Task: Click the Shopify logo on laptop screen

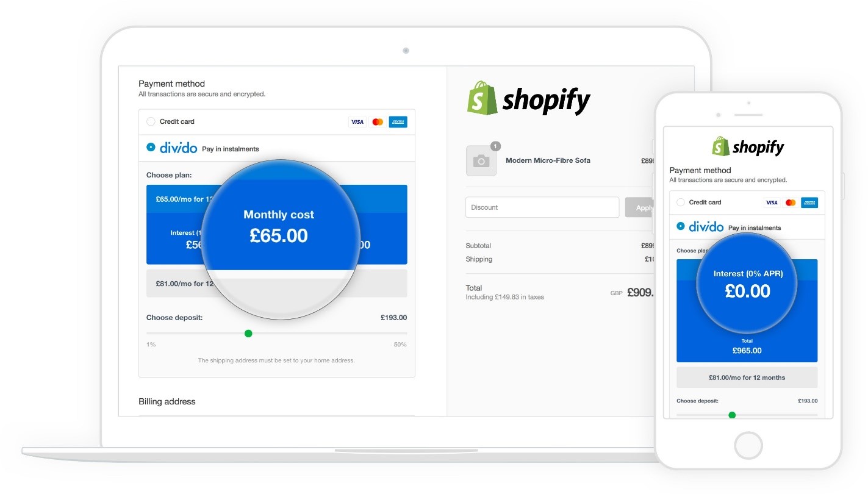Action: coord(529,99)
